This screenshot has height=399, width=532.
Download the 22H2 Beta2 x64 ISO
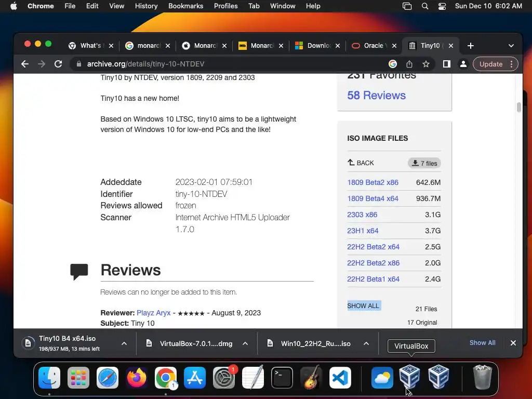pos(373,247)
